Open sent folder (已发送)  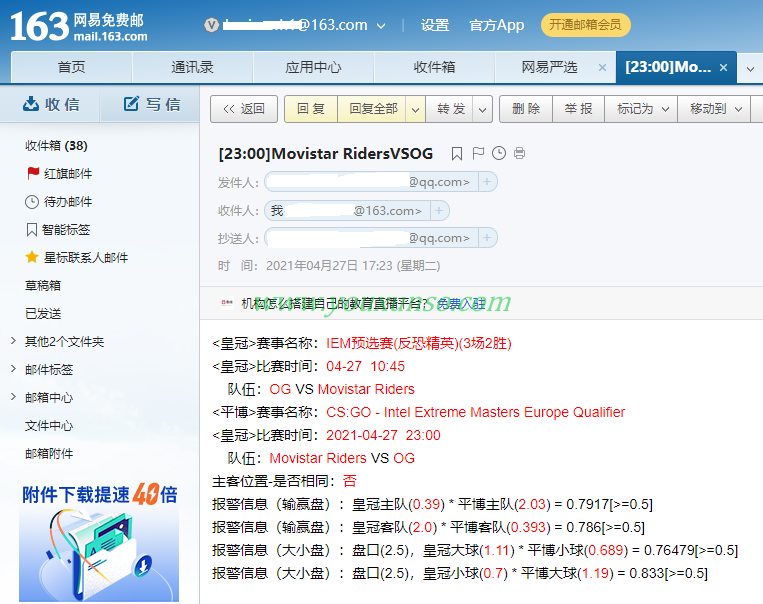[x=43, y=313]
